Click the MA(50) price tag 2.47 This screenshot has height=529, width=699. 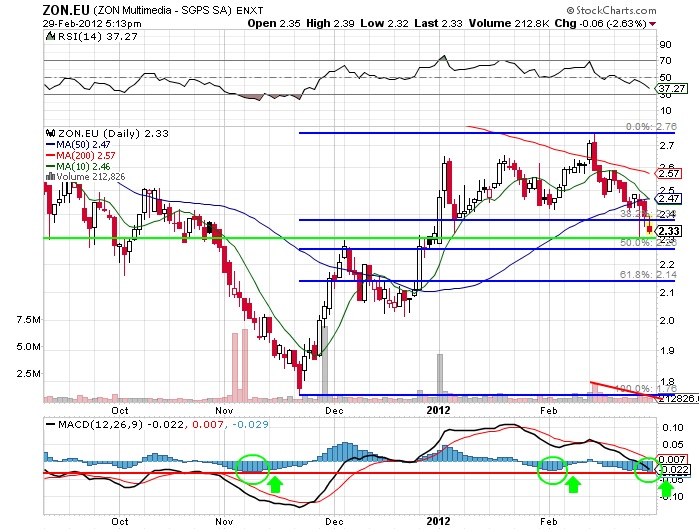(x=669, y=198)
